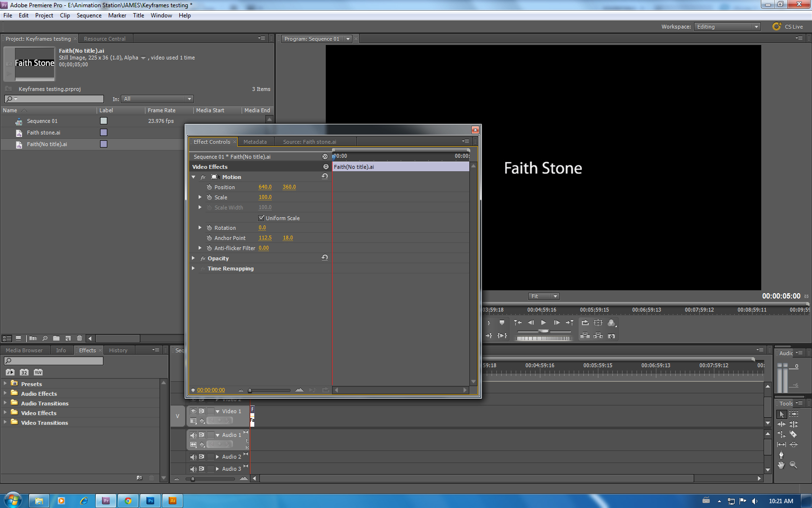Expand the Video Transitions folder

click(5, 422)
